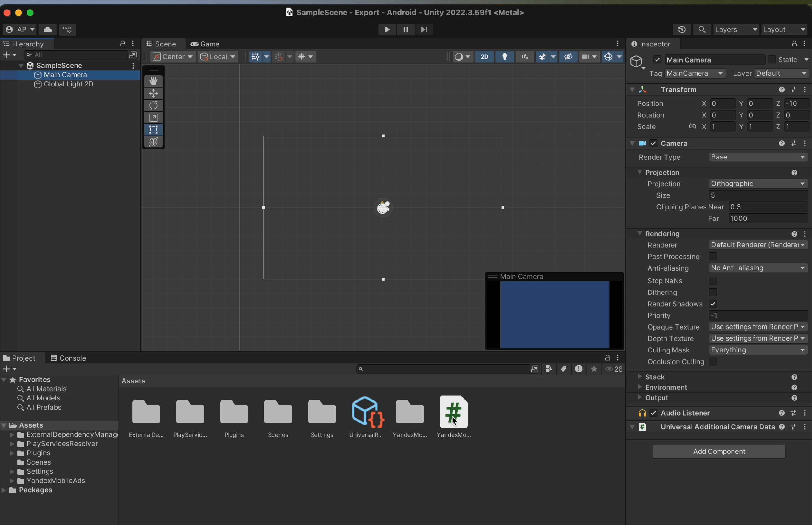The image size is (812, 525).
Task: Open the cloud services icon
Action: point(48,30)
